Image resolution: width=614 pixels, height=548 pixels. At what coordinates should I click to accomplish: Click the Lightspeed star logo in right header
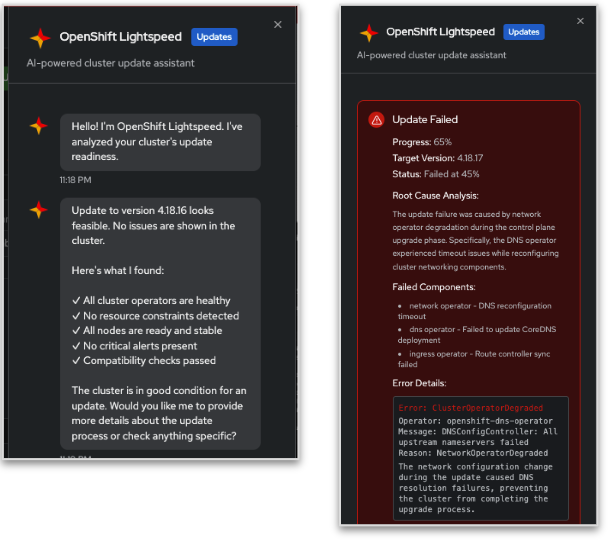pos(369,33)
